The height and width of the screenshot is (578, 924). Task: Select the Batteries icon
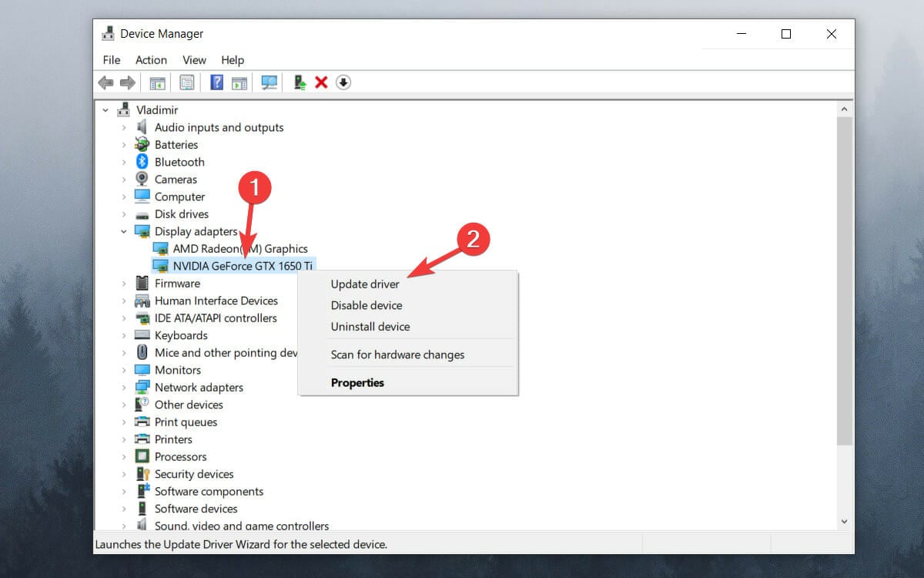142,145
